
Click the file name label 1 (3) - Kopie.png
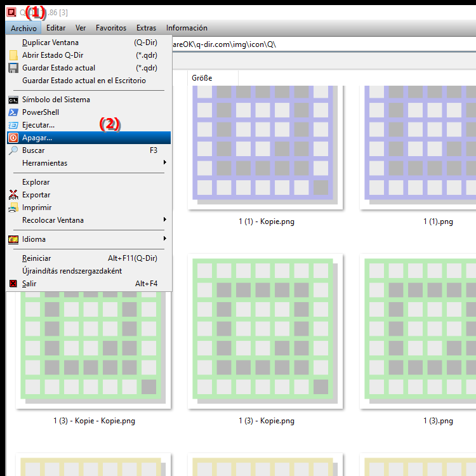click(x=266, y=421)
